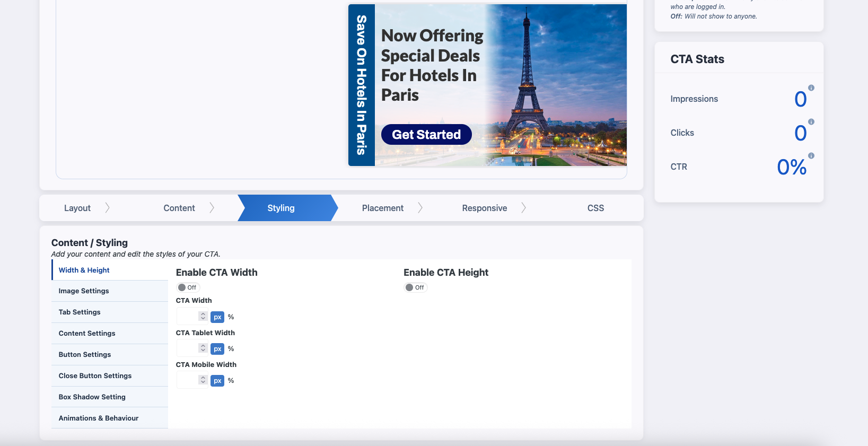
Task: Open the CSS step tab
Action: [595, 208]
